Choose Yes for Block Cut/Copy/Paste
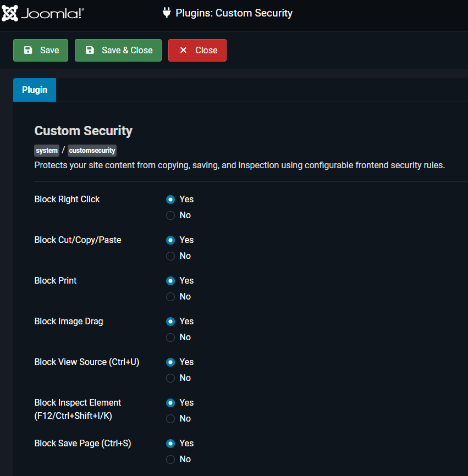Screen dimensions: 468x476 (170, 240)
